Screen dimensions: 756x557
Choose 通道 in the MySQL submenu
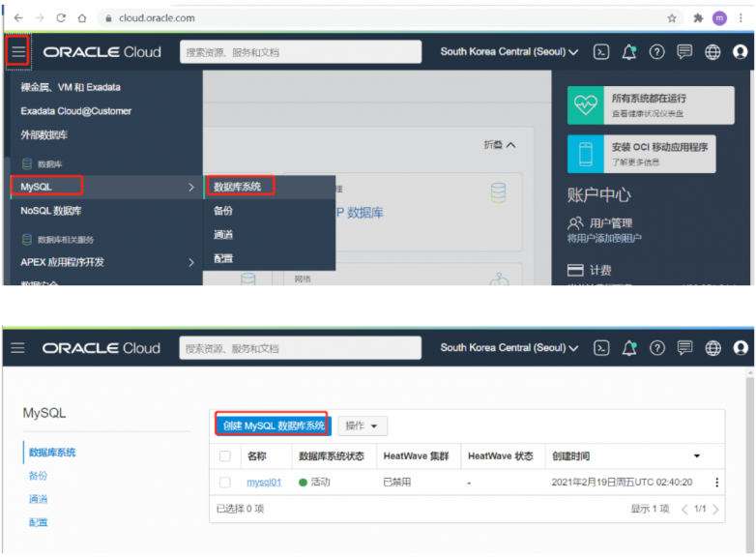pyautogui.click(x=223, y=235)
